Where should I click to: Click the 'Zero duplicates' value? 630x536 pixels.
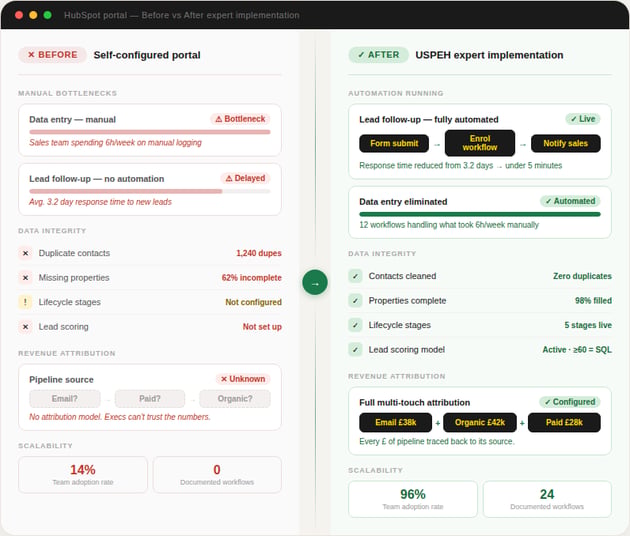582,276
